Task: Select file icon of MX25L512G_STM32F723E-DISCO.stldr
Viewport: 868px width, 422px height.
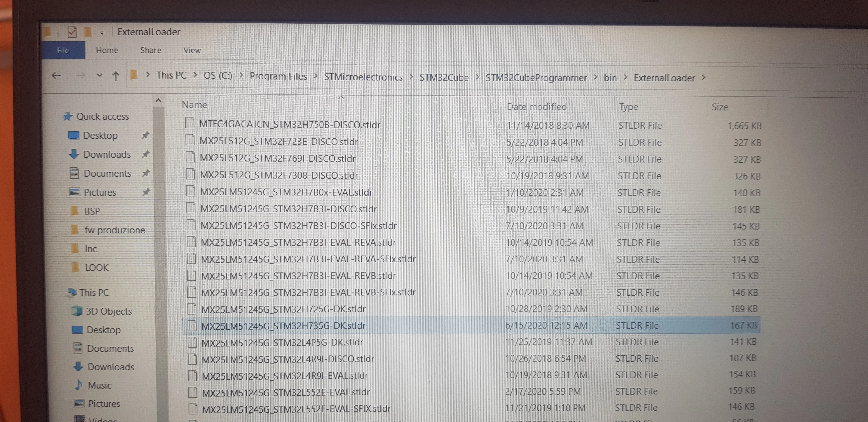Action: click(190, 140)
